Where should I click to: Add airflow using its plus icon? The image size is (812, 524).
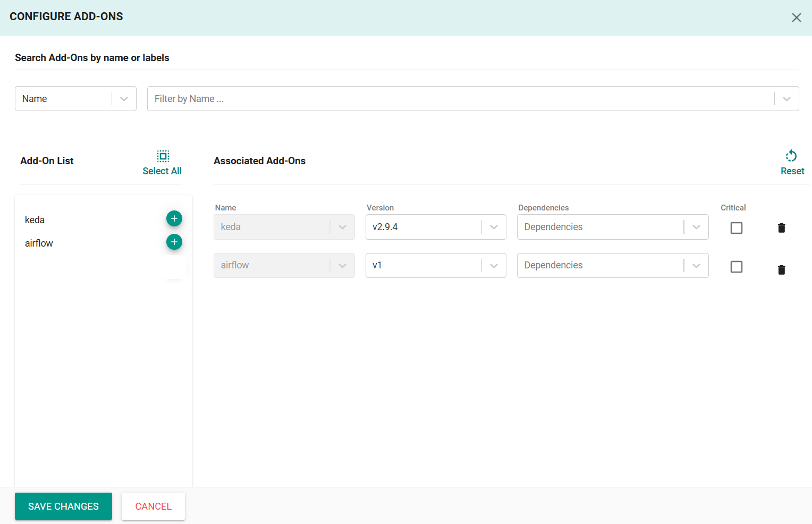click(x=174, y=242)
